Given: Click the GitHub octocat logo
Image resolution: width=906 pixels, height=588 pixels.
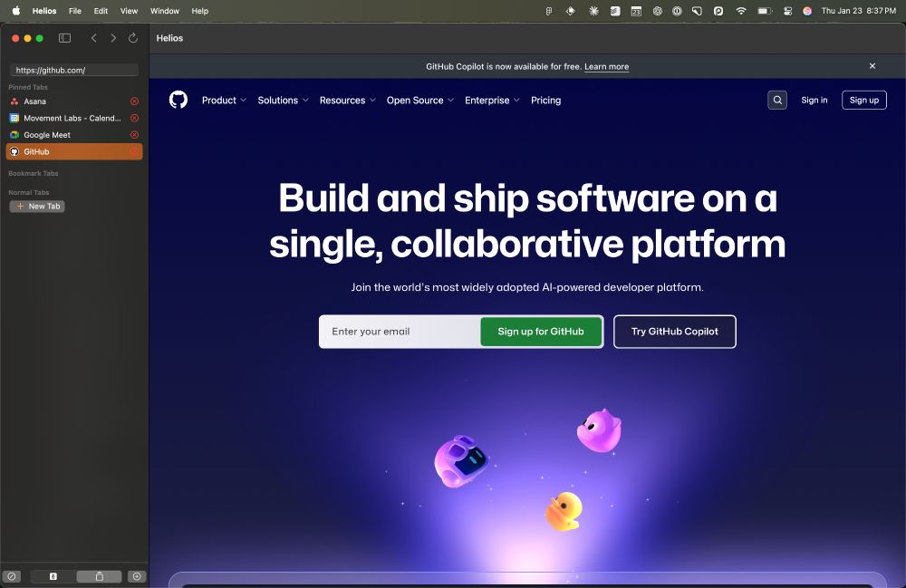Looking at the screenshot, I should coord(178,100).
